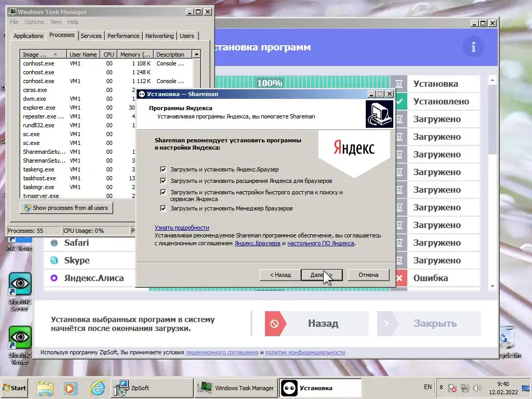
Task: Open File menu in Task Manager
Action: point(14,22)
